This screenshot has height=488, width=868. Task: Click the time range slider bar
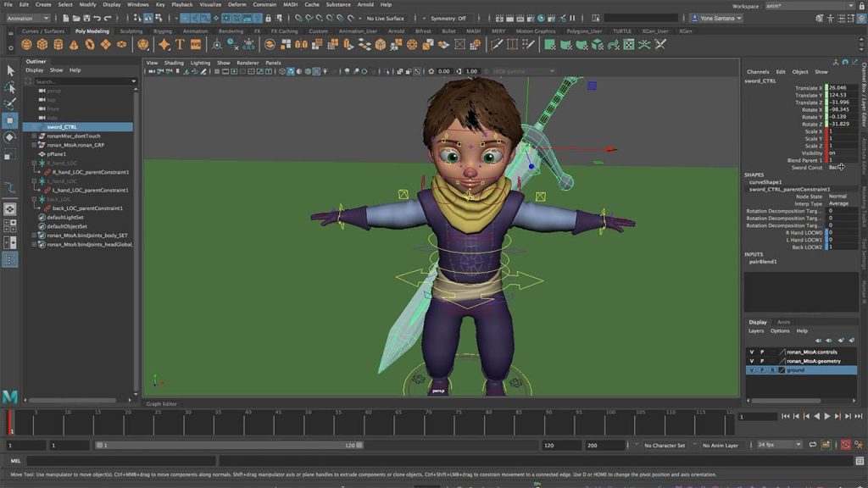point(229,445)
